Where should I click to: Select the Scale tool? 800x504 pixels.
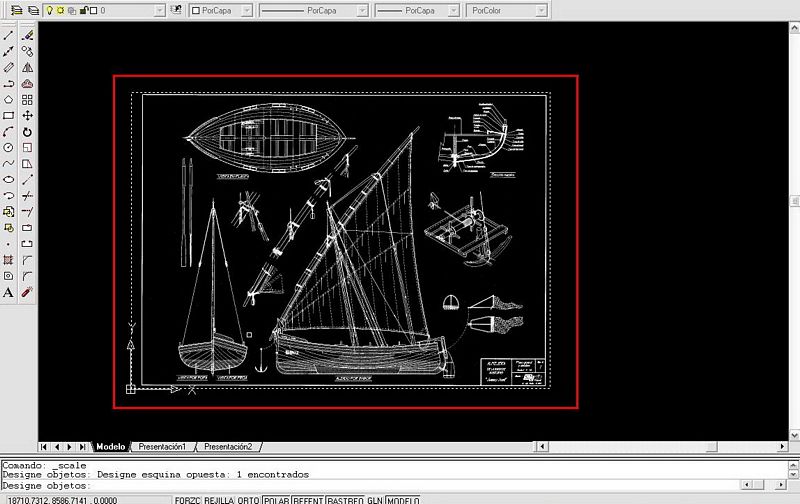point(27,148)
